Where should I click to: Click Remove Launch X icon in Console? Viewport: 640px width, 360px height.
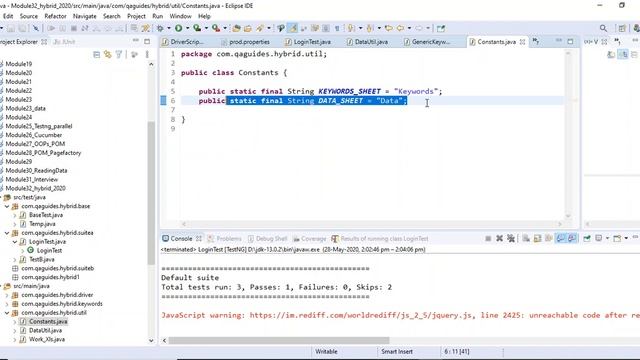pos(499,238)
